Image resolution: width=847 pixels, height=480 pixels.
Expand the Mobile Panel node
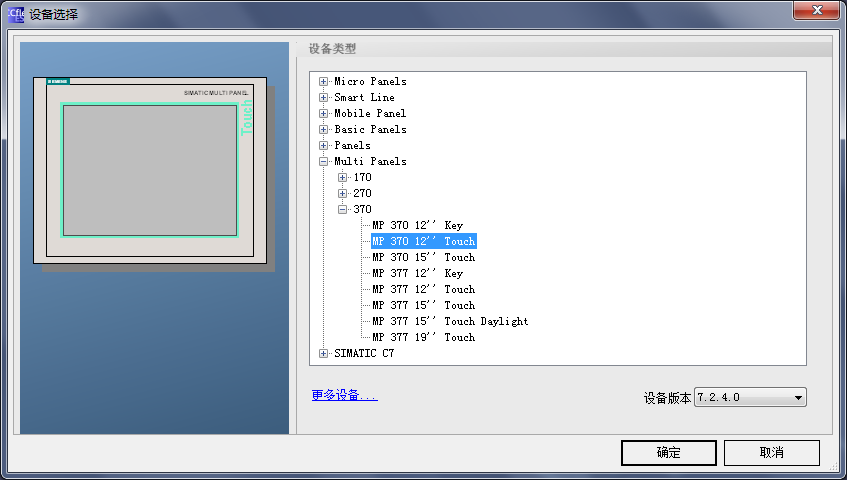(323, 113)
